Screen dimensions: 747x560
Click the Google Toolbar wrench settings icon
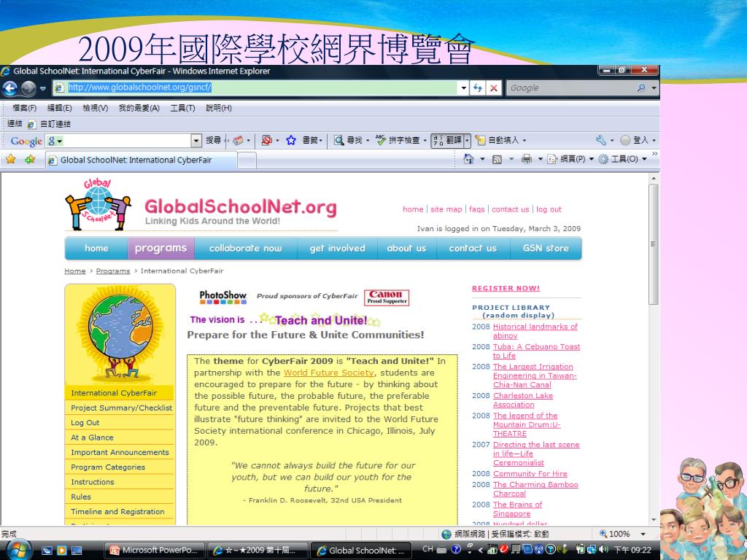[x=601, y=140]
